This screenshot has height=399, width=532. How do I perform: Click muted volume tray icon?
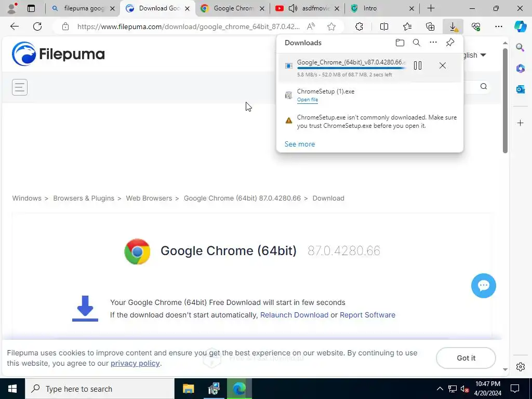465,389
